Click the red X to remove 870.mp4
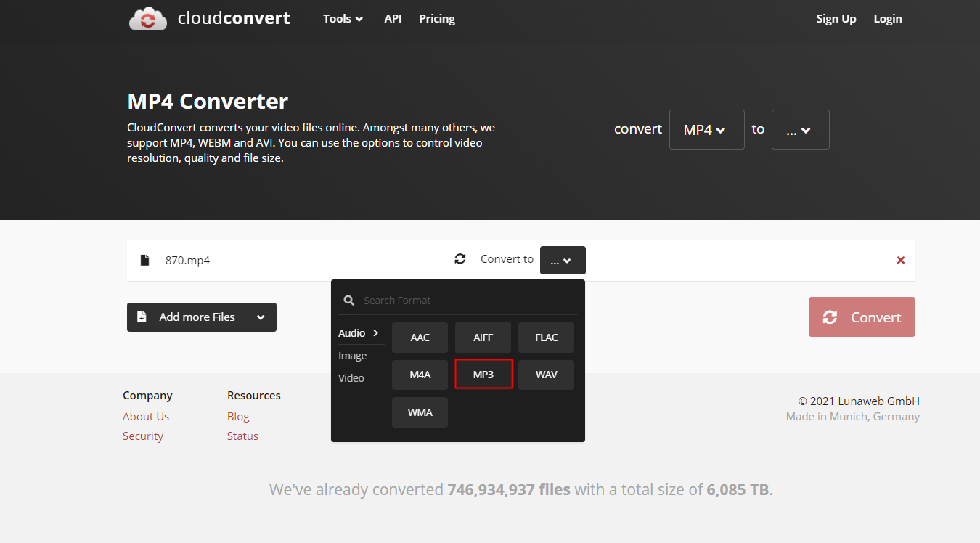The height and width of the screenshot is (543, 980). click(x=900, y=260)
